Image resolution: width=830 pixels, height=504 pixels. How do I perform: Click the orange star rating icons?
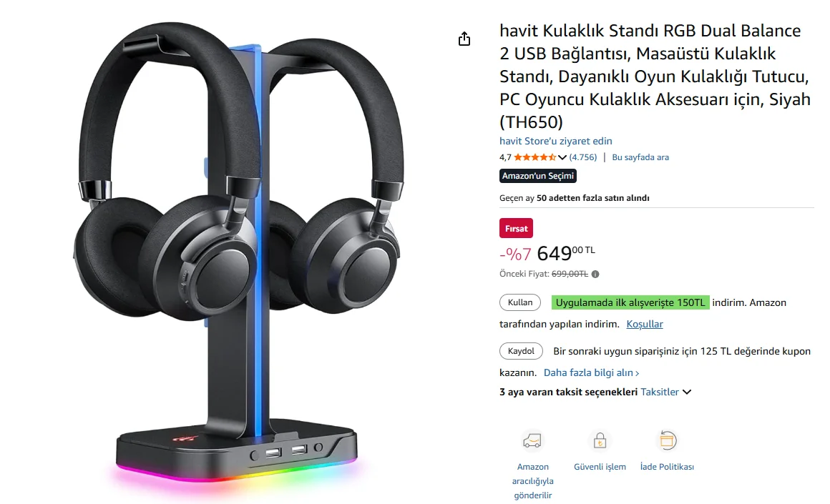[x=534, y=157]
